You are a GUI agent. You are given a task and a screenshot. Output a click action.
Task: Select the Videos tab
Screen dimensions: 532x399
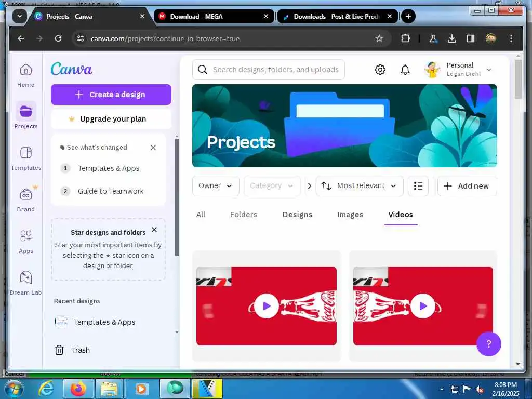click(x=401, y=215)
